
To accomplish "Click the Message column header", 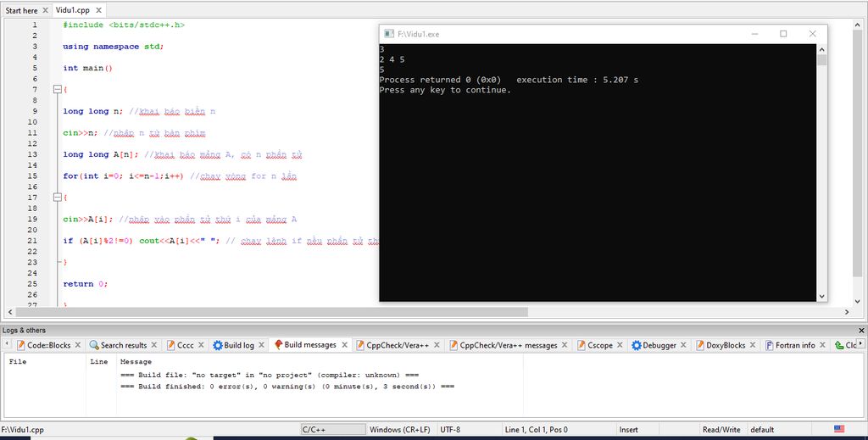I will click(136, 361).
